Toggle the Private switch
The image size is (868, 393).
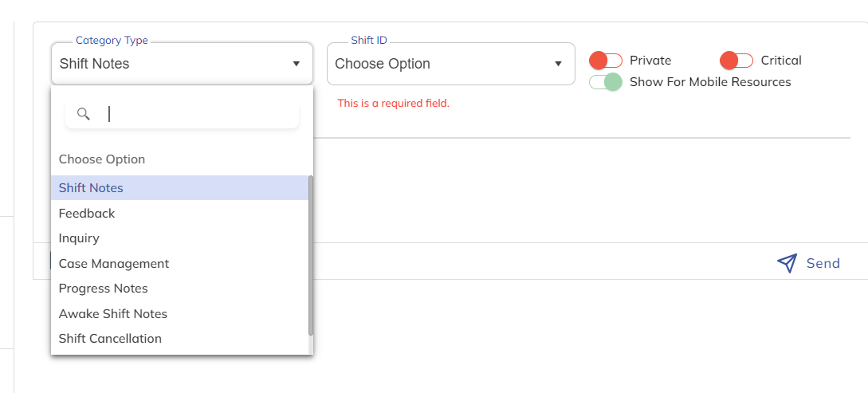[x=606, y=61]
